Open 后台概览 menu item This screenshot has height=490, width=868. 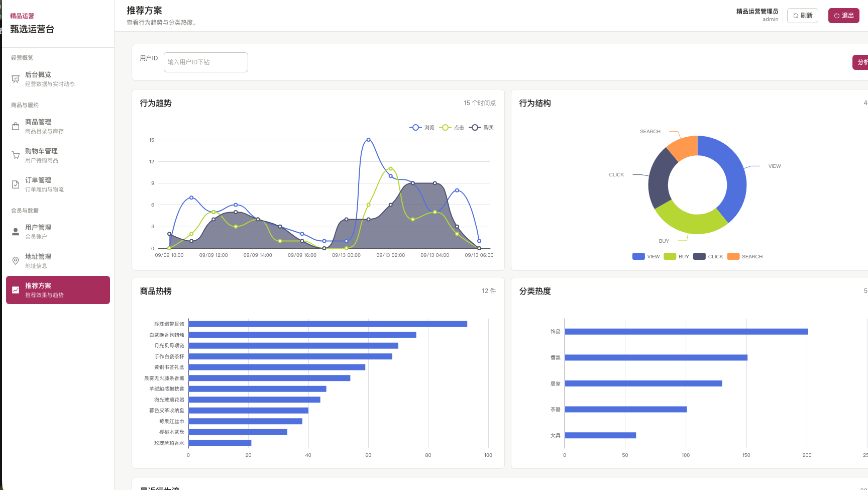tap(58, 79)
